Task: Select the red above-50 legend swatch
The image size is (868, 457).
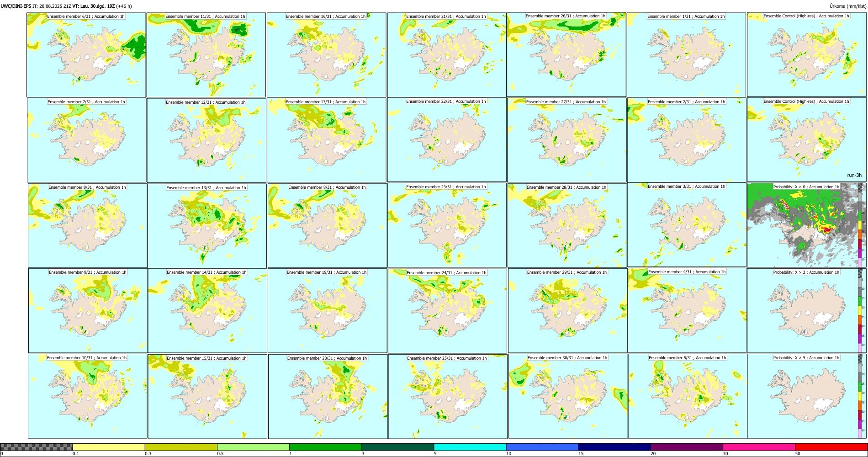Action: pos(831,447)
